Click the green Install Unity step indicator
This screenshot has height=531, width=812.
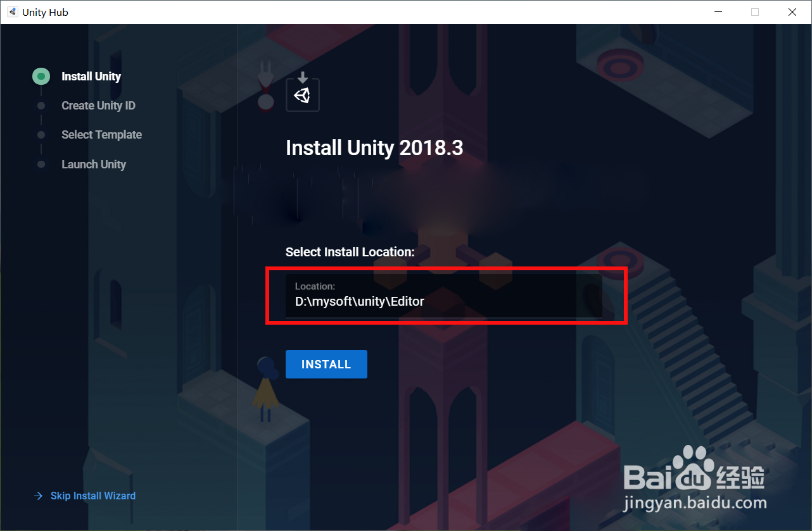tap(41, 77)
